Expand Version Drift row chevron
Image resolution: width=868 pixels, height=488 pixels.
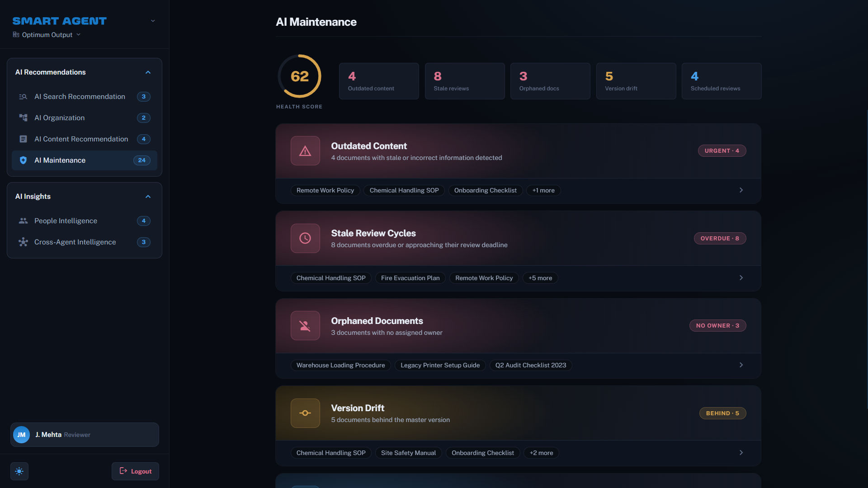741,453
